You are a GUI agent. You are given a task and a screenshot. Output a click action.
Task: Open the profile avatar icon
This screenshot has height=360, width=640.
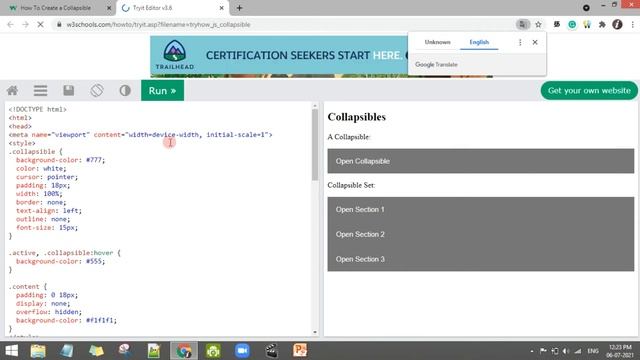[617, 24]
